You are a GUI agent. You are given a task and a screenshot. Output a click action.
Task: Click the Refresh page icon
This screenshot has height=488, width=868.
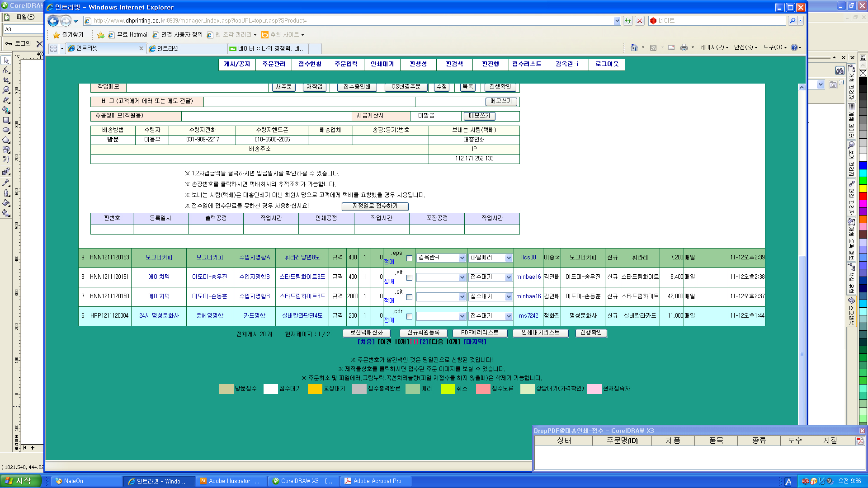[x=628, y=21]
